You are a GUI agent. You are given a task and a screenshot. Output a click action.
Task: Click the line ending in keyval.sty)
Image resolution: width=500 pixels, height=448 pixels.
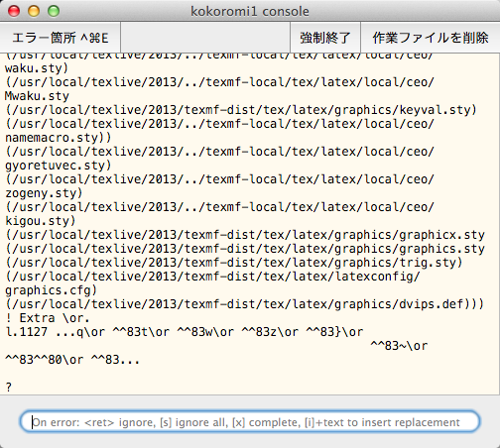241,110
